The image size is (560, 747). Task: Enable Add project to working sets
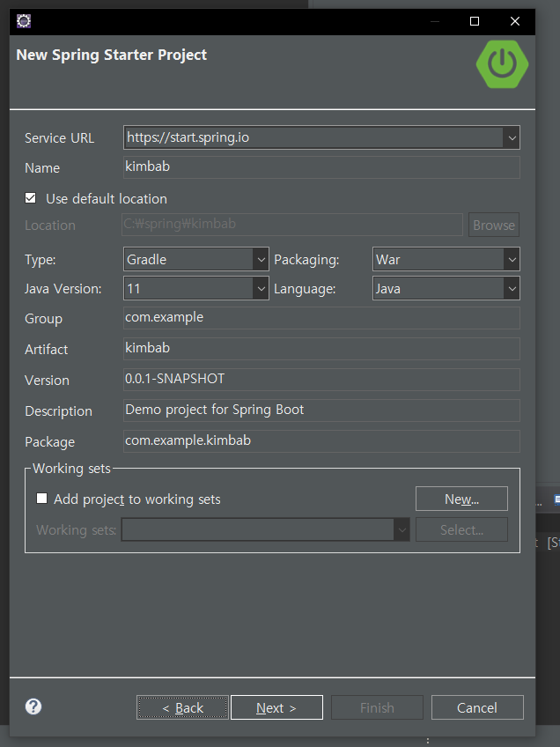[x=42, y=499]
